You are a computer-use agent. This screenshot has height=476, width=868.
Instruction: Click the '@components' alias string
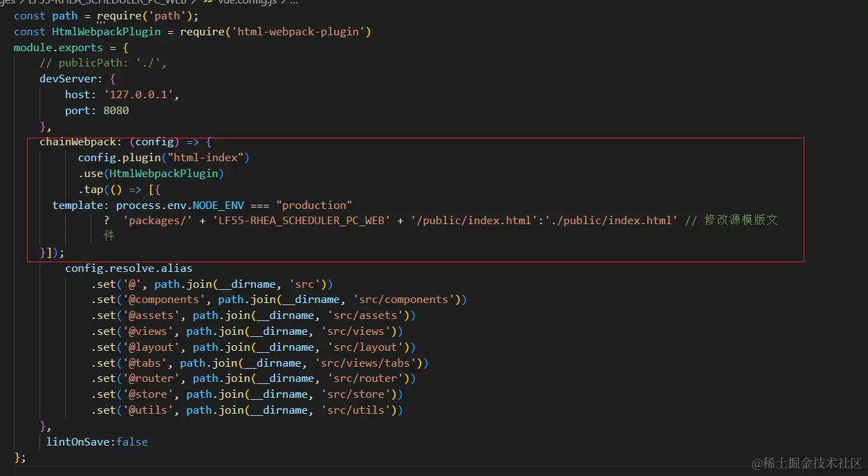[x=164, y=300]
